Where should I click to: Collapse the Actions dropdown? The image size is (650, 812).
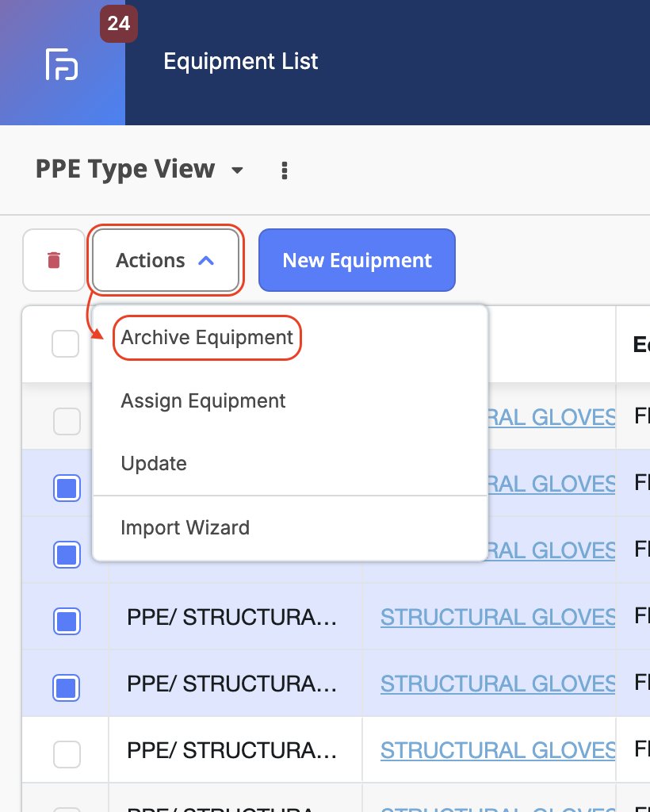pos(166,260)
